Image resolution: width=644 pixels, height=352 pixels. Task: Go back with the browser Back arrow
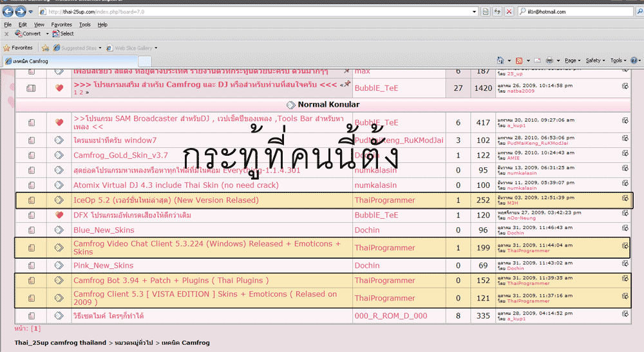click(x=8, y=12)
